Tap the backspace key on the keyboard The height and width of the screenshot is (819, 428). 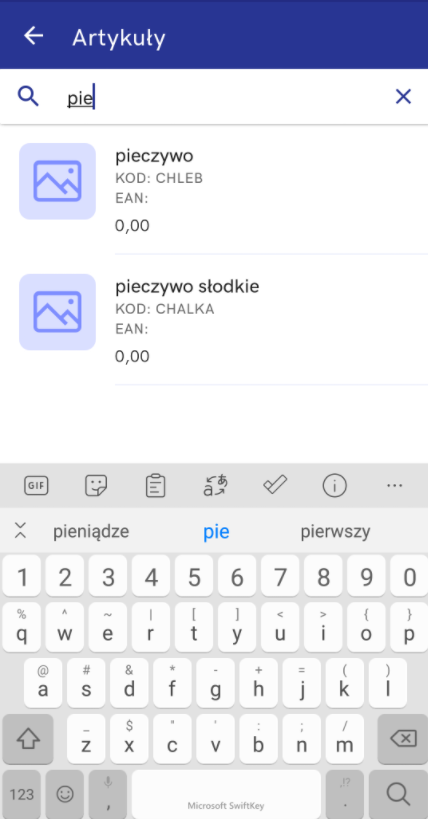403,739
